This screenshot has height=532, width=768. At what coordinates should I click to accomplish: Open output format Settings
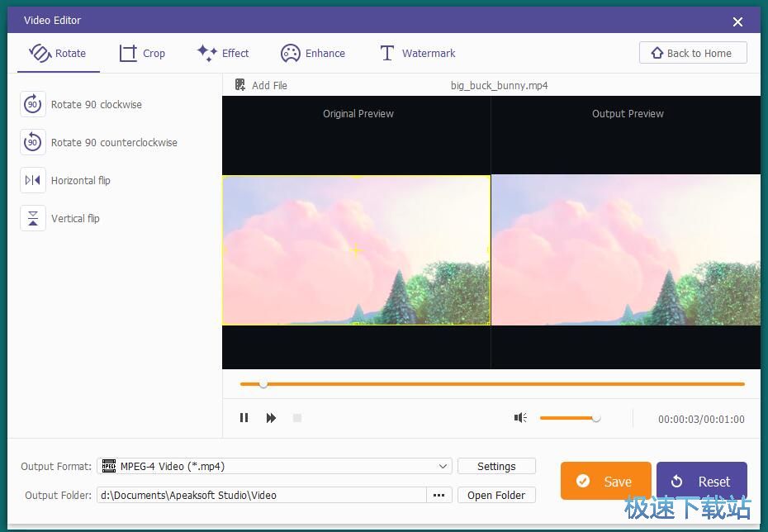coord(496,467)
